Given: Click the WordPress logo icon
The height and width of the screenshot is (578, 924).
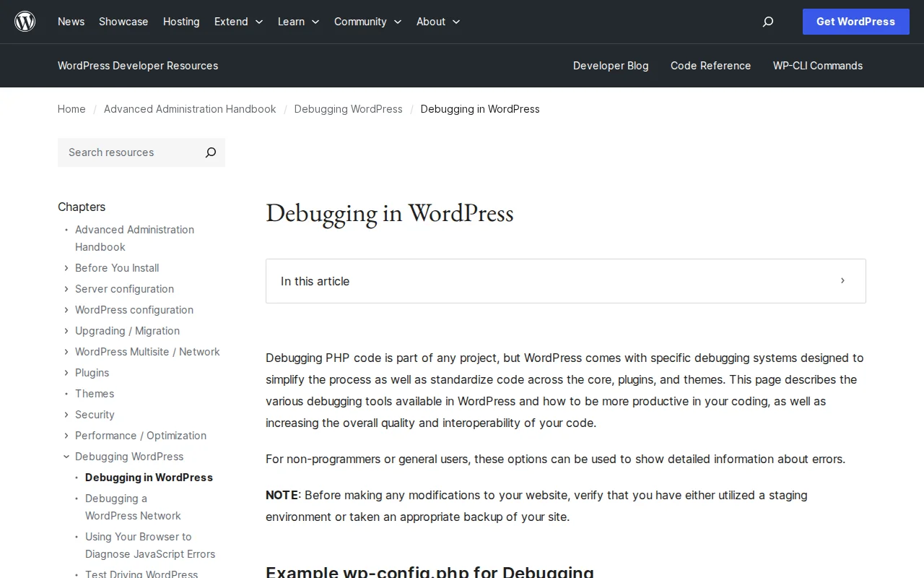Looking at the screenshot, I should tap(25, 21).
